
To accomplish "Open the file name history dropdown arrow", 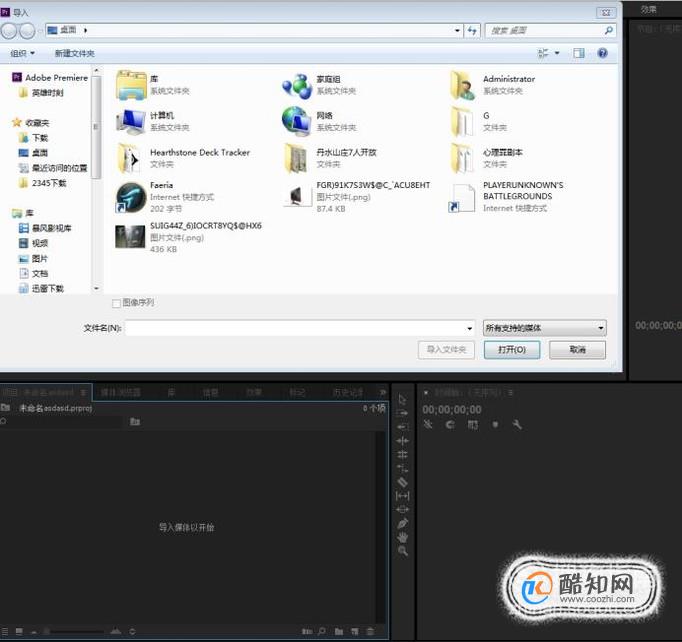I will pyautogui.click(x=470, y=328).
